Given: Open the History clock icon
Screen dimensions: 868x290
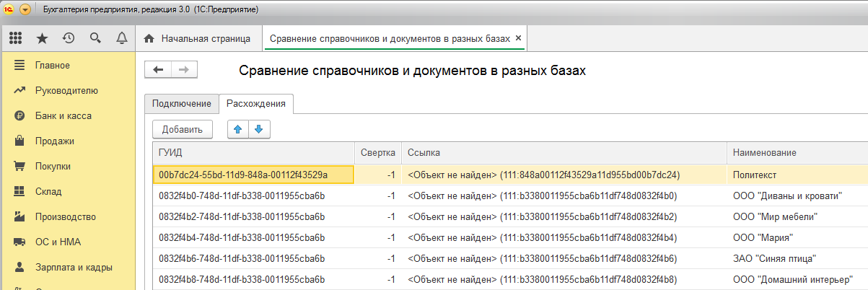Looking at the screenshot, I should coord(69,38).
